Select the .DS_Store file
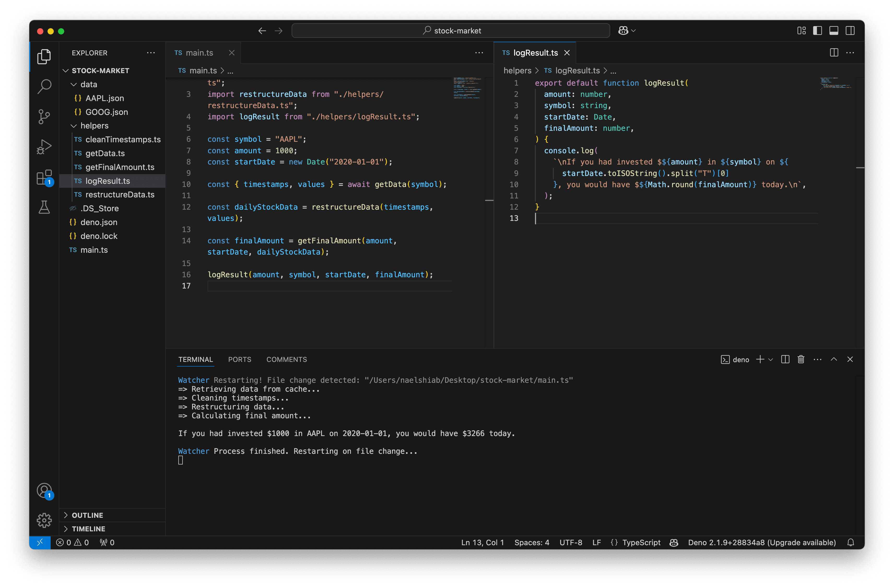894x588 pixels. click(x=112, y=209)
